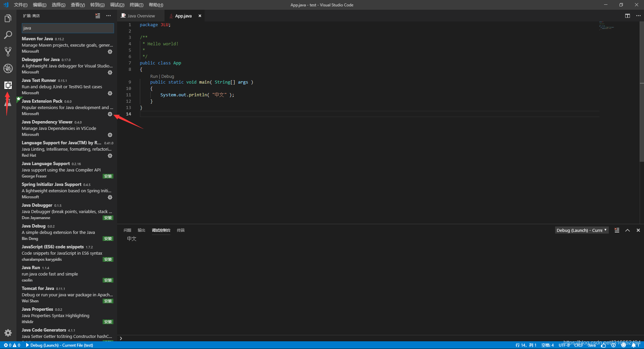Viewport: 644px width, 349px height.
Task: Close the App.java editor tab
Action: tap(200, 16)
